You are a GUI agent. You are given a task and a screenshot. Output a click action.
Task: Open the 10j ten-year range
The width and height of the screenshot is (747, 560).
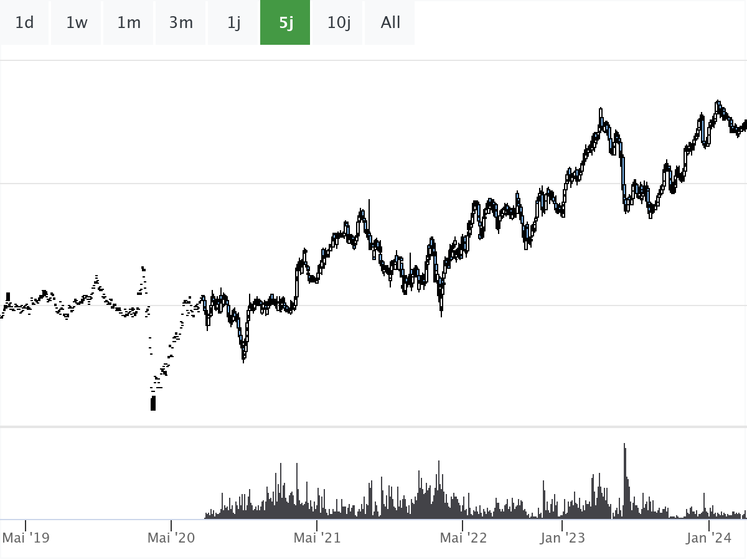(339, 23)
